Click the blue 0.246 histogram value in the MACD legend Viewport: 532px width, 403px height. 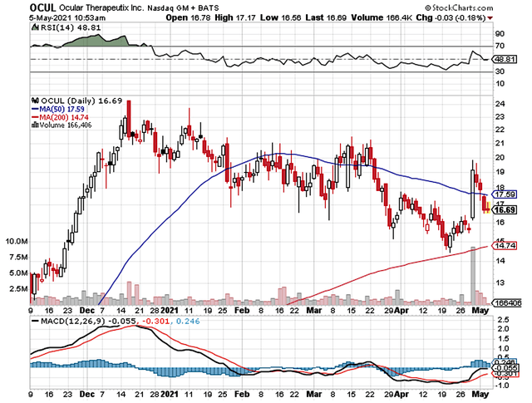tap(189, 321)
